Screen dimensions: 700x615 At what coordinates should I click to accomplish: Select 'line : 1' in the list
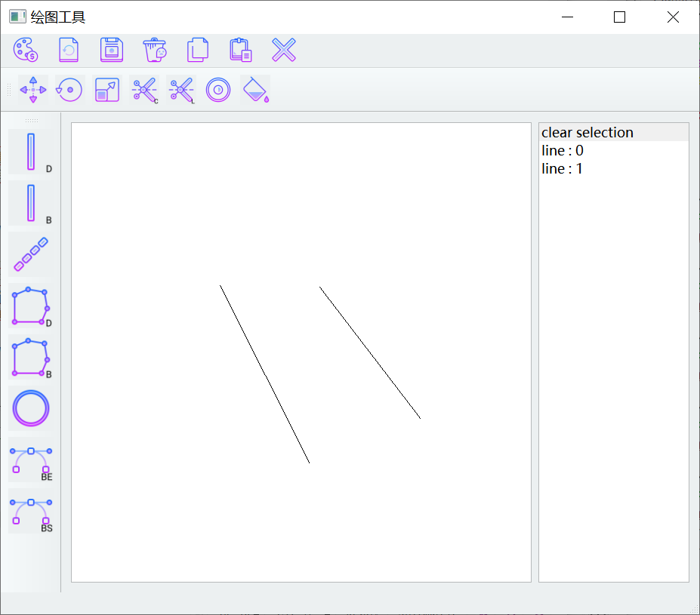click(x=614, y=168)
